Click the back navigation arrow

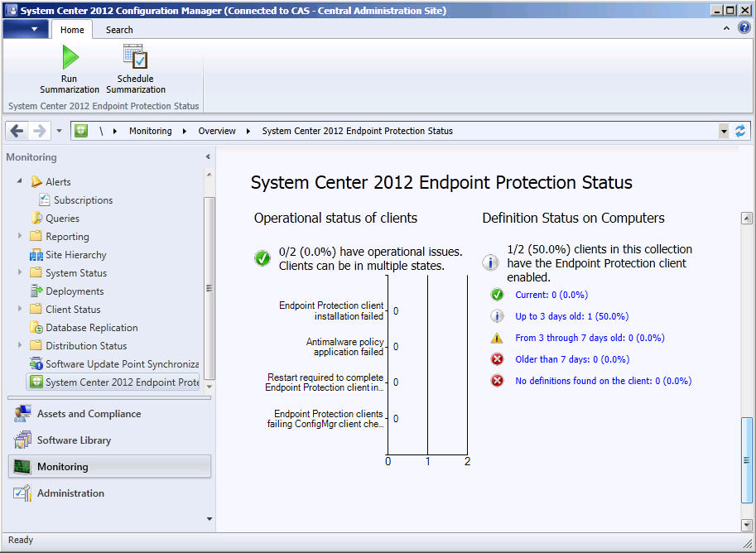pos(17,131)
